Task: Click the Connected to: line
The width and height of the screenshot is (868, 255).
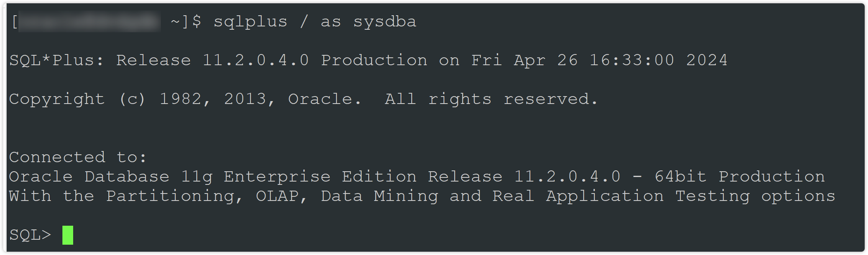Action: click(78, 158)
